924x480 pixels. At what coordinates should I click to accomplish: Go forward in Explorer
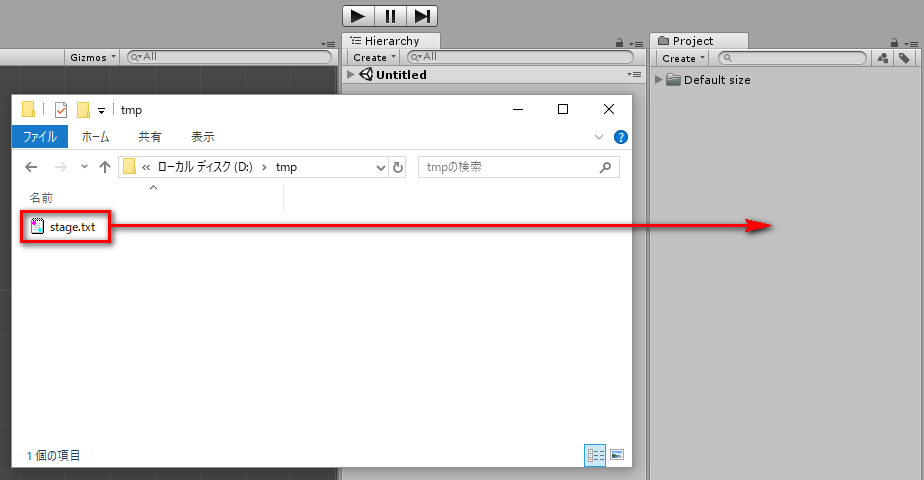pos(61,167)
